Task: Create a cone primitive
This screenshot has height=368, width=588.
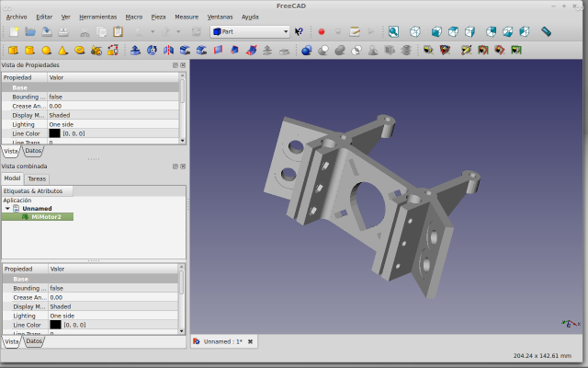Action: (x=62, y=51)
